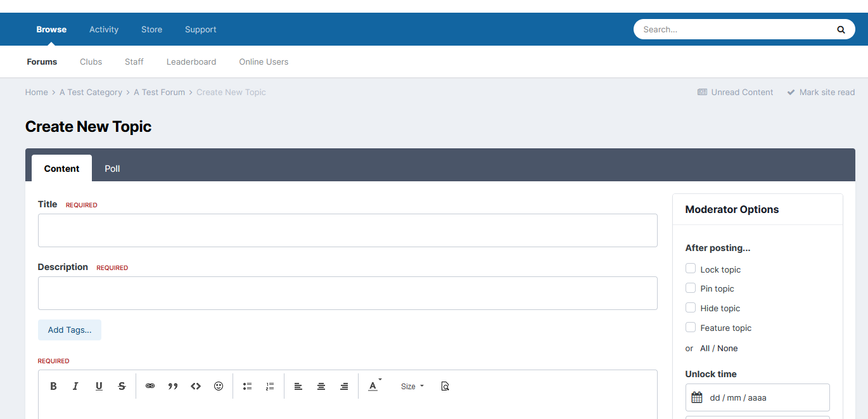
Task: Click into the Title input field
Action: pos(347,230)
